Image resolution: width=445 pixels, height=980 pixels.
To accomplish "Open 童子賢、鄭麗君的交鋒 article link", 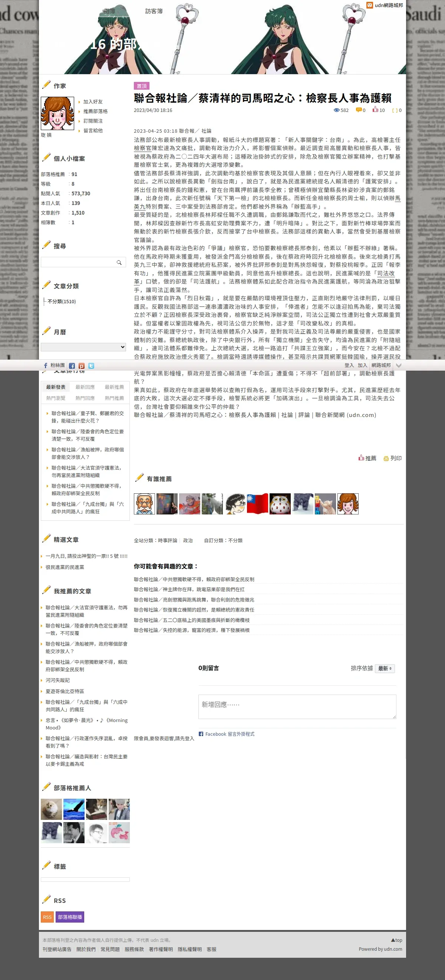I will (x=88, y=417).
